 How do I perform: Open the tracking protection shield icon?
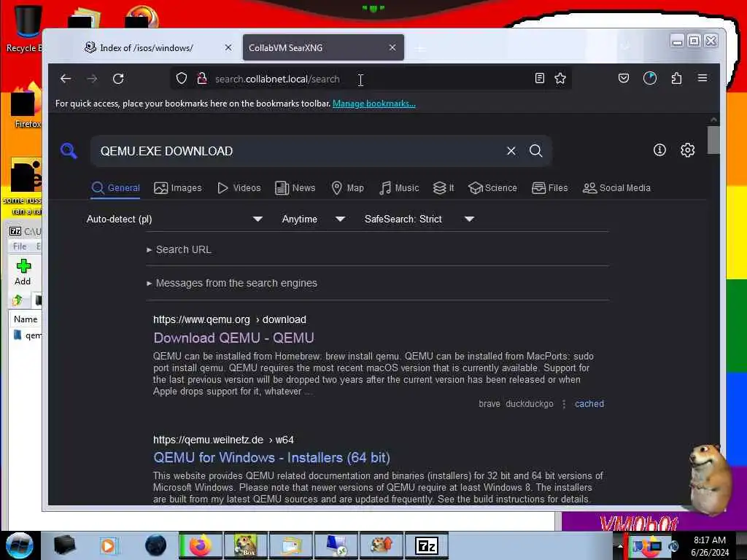click(x=181, y=79)
